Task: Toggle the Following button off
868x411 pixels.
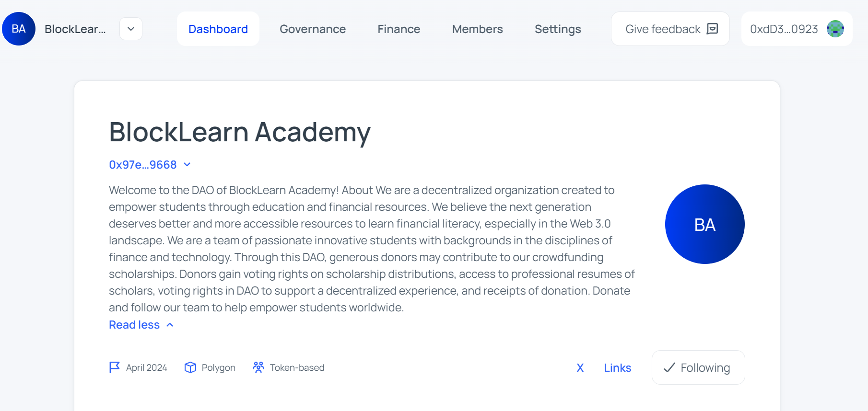Action: (x=698, y=367)
